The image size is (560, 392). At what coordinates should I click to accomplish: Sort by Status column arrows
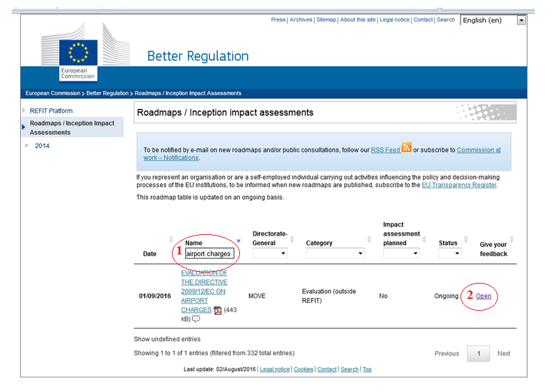(x=465, y=239)
